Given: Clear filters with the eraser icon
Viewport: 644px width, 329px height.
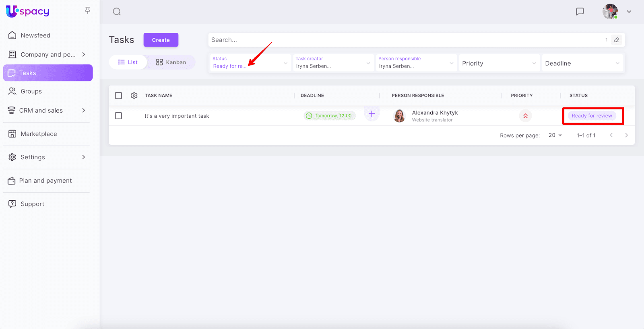Looking at the screenshot, I should 616,40.
